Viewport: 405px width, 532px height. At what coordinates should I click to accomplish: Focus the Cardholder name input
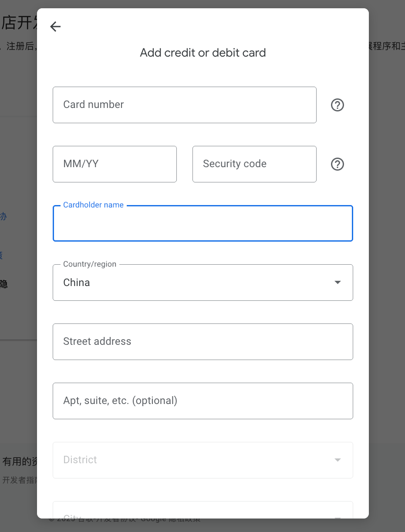[203, 223]
